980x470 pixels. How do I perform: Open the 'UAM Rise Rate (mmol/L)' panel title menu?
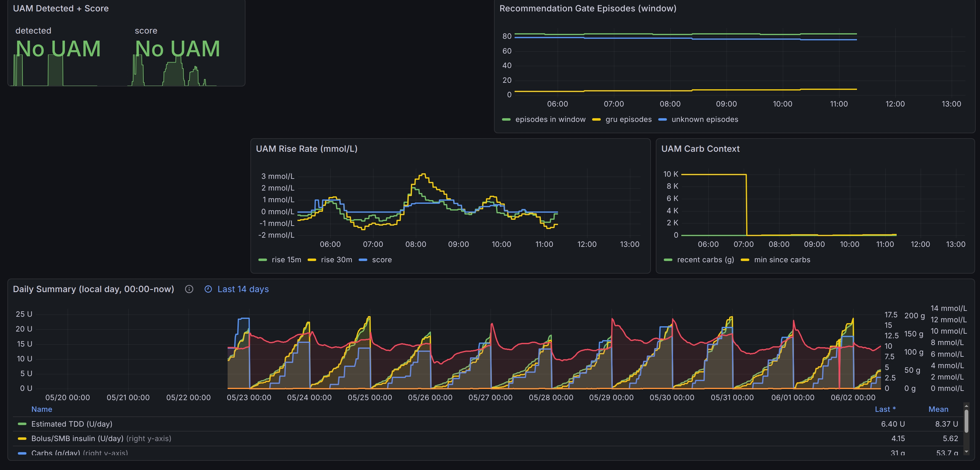coord(307,149)
